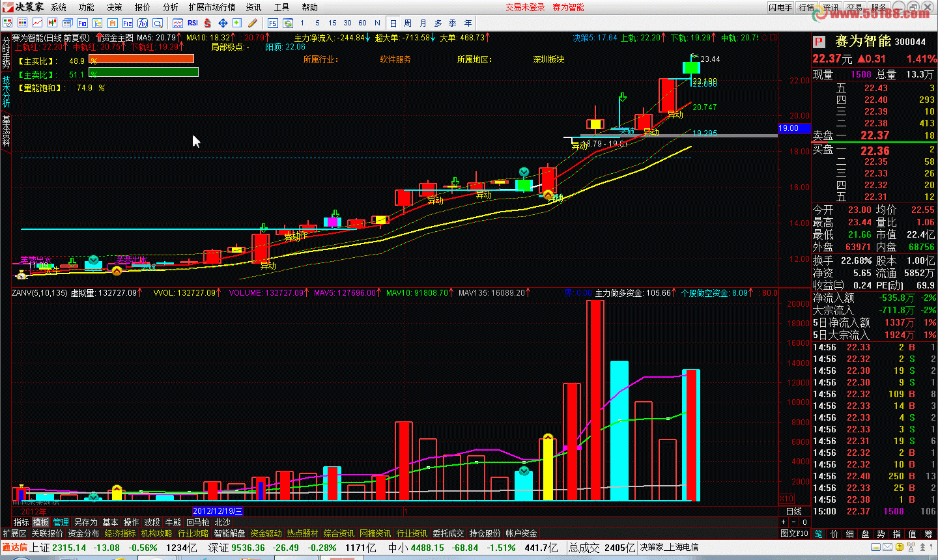Click the plus zoom button below 日线

pyautogui.click(x=783, y=522)
